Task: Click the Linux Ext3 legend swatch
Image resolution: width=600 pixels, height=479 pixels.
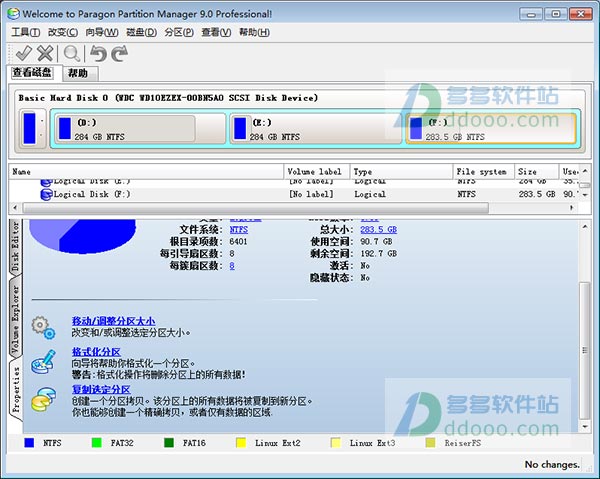Action: [336, 443]
